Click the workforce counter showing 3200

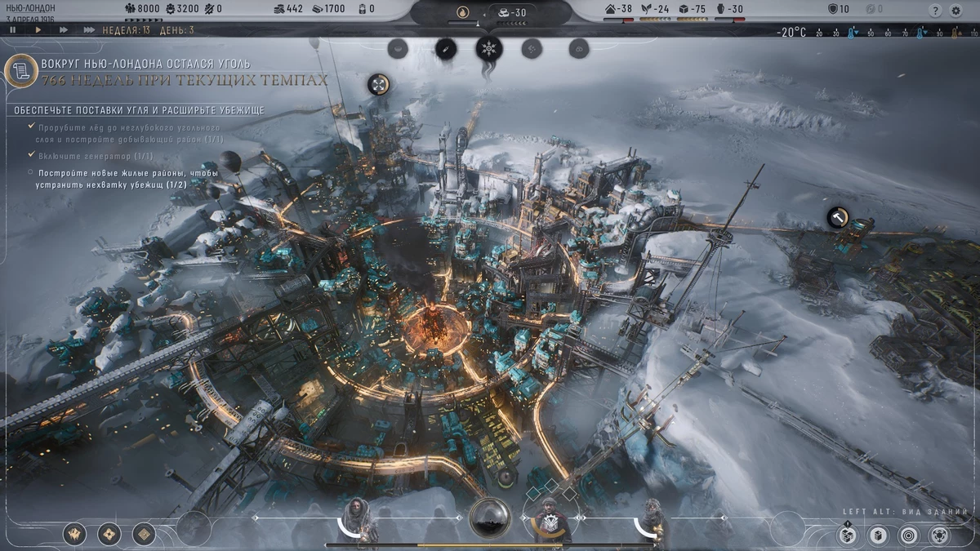[181, 9]
